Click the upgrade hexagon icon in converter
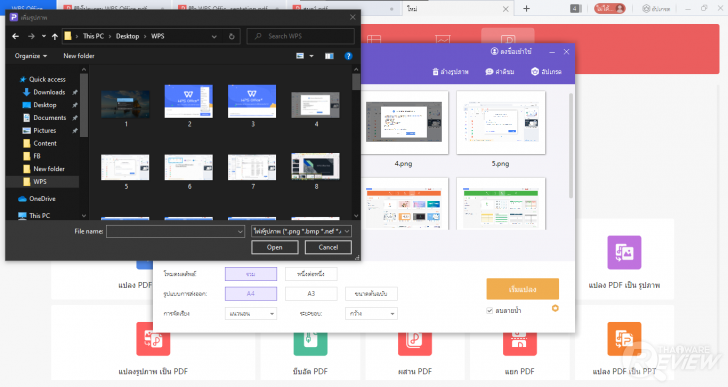Viewport: 728px width, 387px height. click(x=535, y=71)
